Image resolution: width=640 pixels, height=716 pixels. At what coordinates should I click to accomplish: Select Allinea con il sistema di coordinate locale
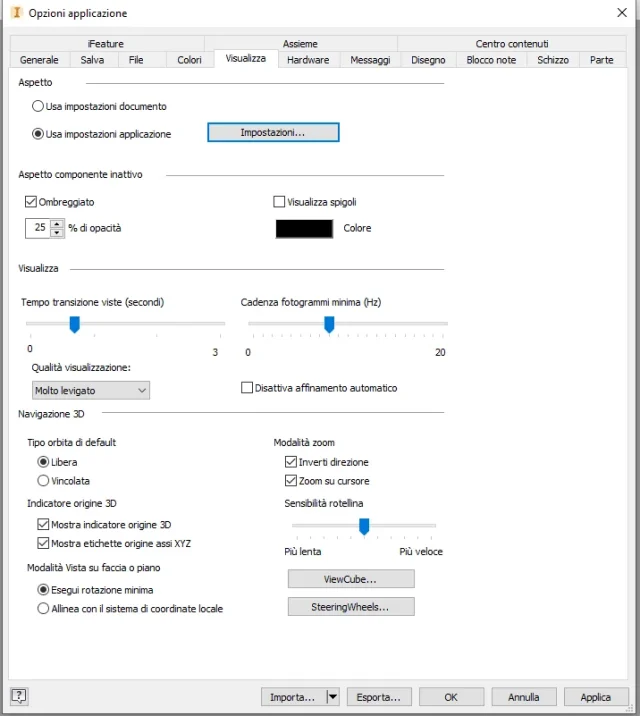coord(43,609)
